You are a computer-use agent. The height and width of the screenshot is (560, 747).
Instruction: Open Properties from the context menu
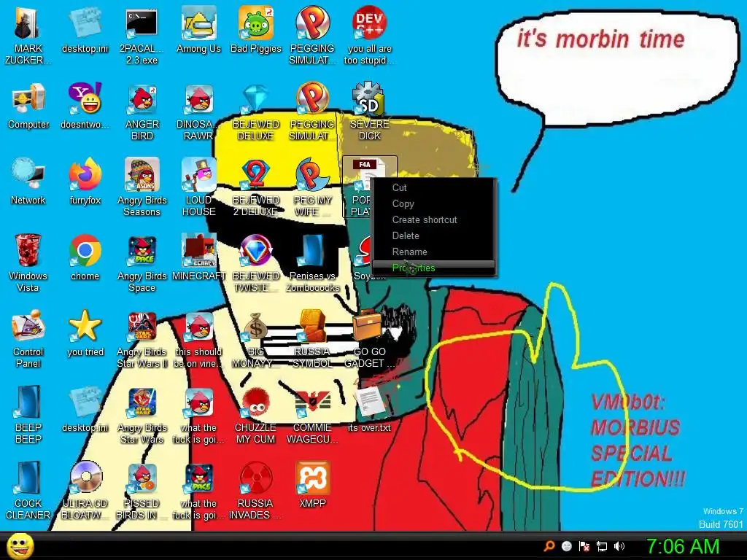[x=433, y=268]
